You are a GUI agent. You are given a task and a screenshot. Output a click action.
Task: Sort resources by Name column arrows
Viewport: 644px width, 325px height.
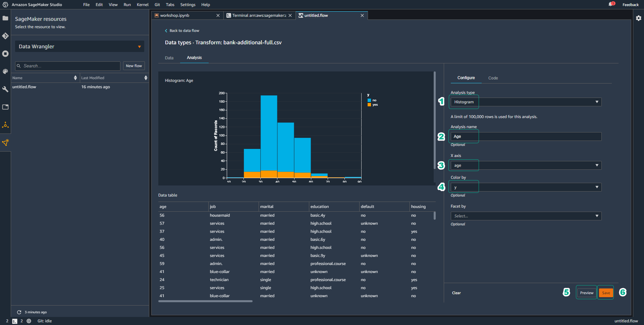click(75, 78)
